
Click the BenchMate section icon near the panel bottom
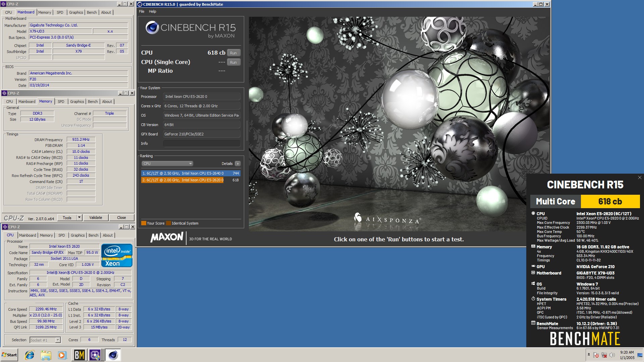[x=533, y=323]
